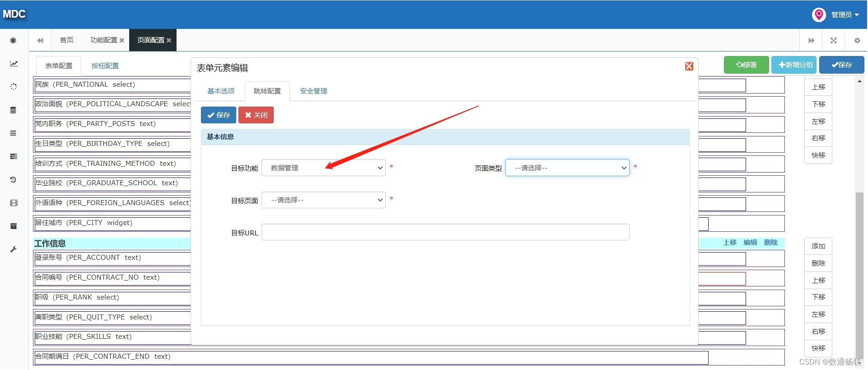This screenshot has height=370, width=868.
Task: Click the forward double-arrow tab navigation icon
Action: (811, 40)
